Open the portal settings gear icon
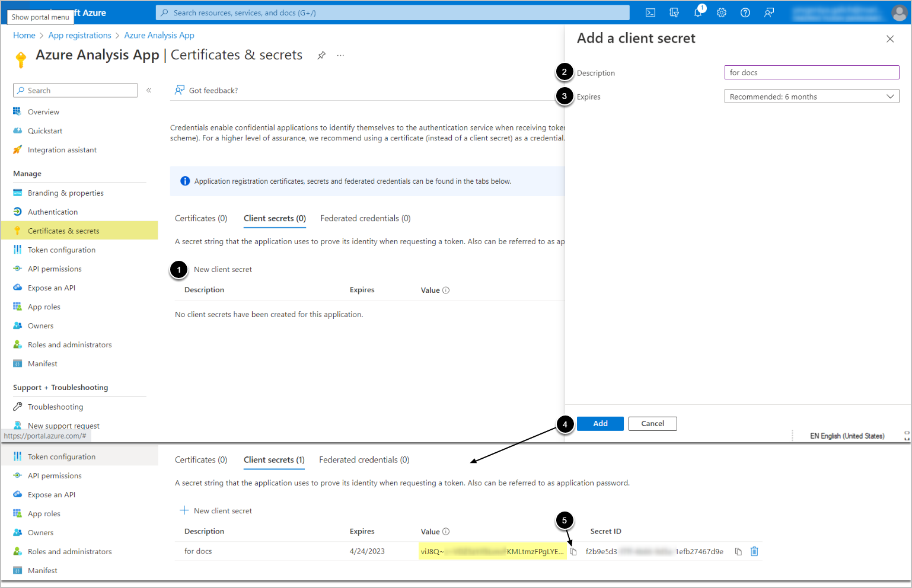The height and width of the screenshot is (588, 912). coord(722,12)
